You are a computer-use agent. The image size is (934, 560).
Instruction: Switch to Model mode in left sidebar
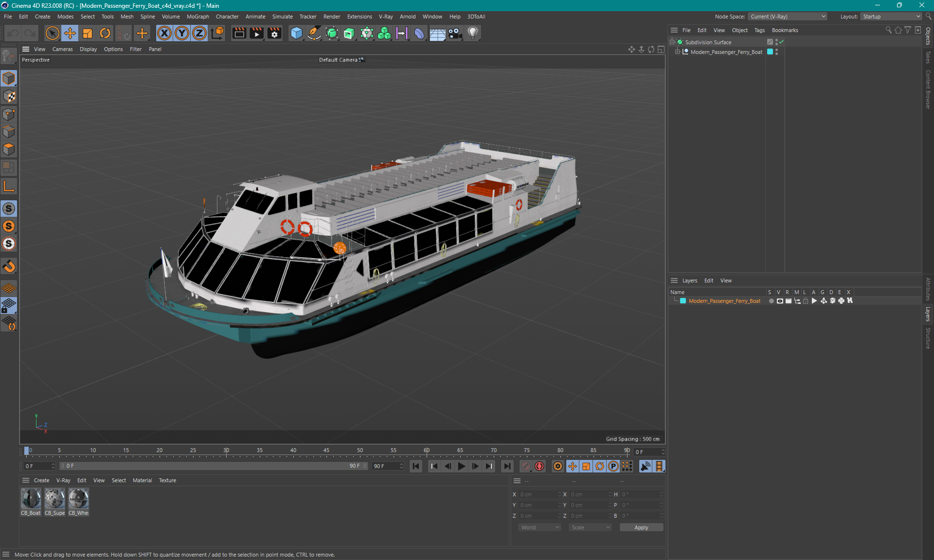(9, 79)
